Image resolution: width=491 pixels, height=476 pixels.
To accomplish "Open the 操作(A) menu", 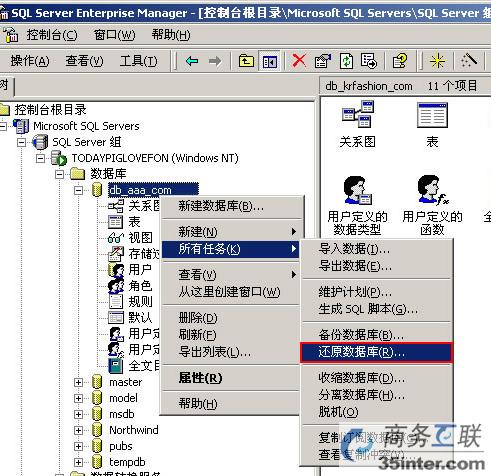I will point(30,61).
